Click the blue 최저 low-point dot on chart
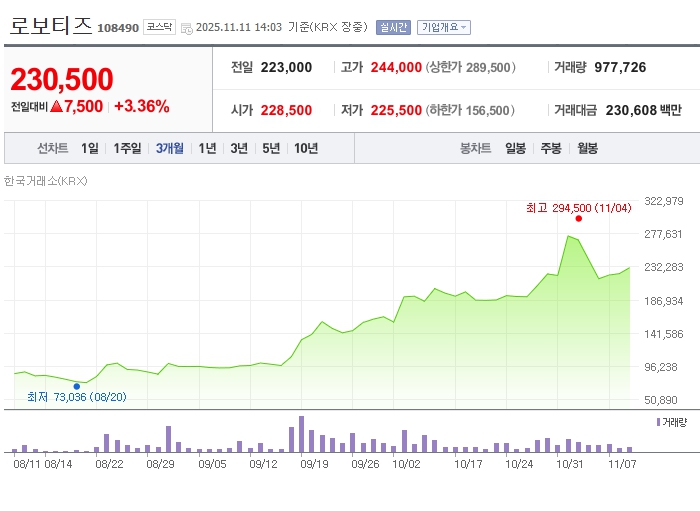Image resolution: width=700 pixels, height=511 pixels. (77, 386)
